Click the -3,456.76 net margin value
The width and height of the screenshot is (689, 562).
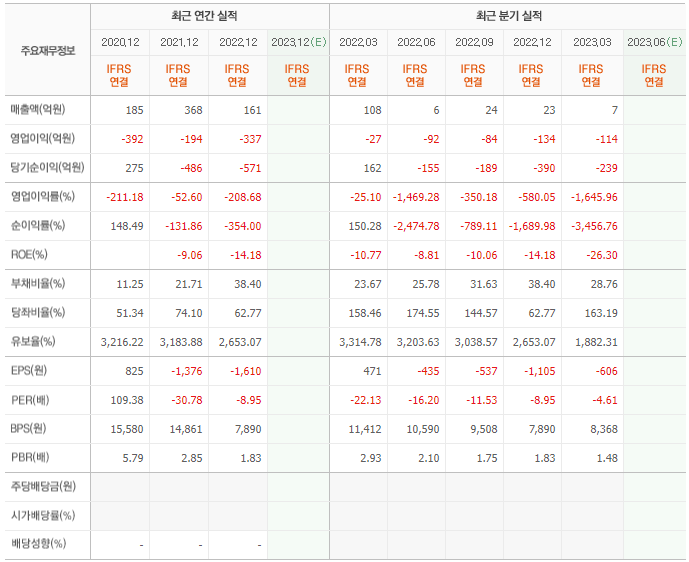(594, 226)
